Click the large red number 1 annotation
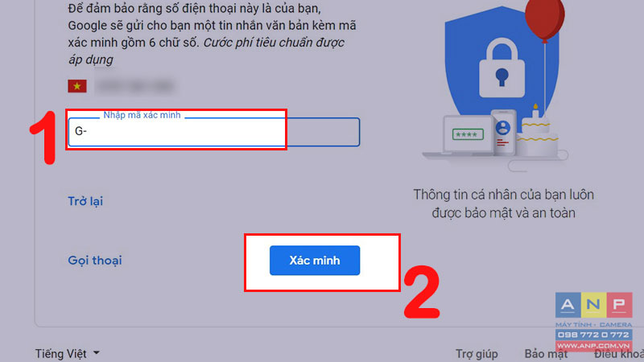The image size is (644, 362). (x=44, y=138)
